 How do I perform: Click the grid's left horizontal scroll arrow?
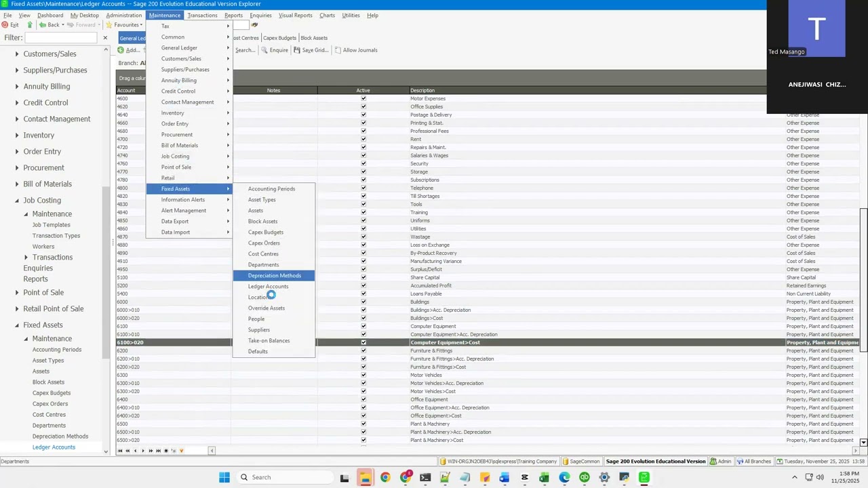pyautogui.click(x=212, y=451)
